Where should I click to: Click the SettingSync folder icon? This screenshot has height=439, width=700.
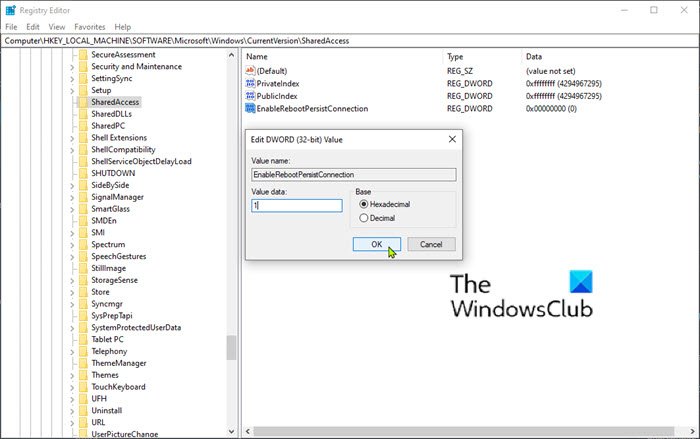[x=83, y=78]
